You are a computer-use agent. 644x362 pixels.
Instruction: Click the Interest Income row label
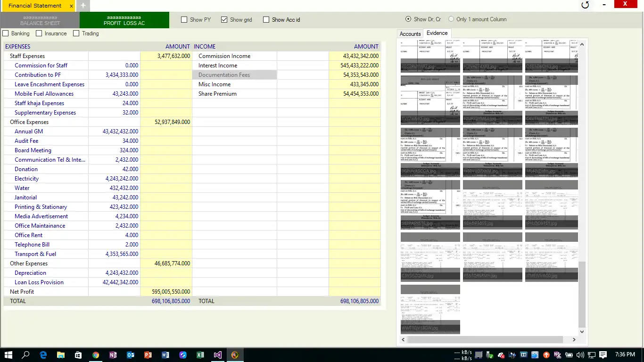coord(218,66)
